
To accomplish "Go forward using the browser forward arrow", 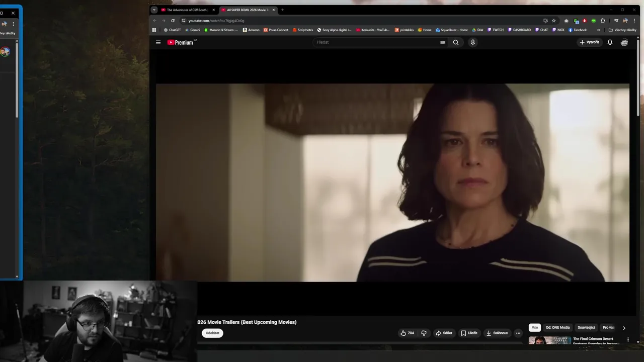I will 164,21.
